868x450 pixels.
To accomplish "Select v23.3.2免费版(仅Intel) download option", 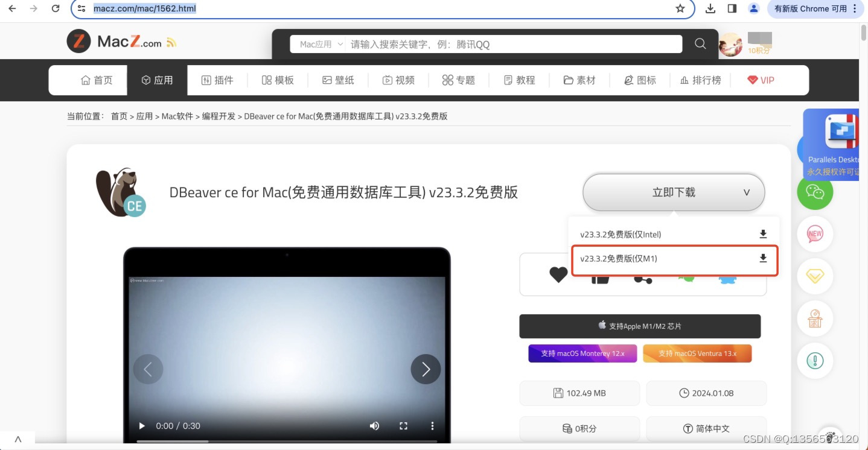I will 674,234.
